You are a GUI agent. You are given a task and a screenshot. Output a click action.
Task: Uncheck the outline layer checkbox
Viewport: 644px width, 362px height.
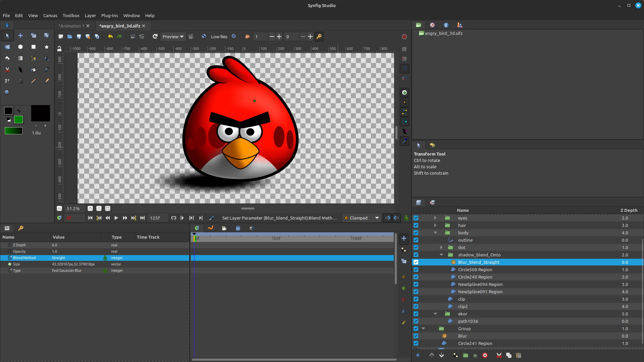click(416, 240)
